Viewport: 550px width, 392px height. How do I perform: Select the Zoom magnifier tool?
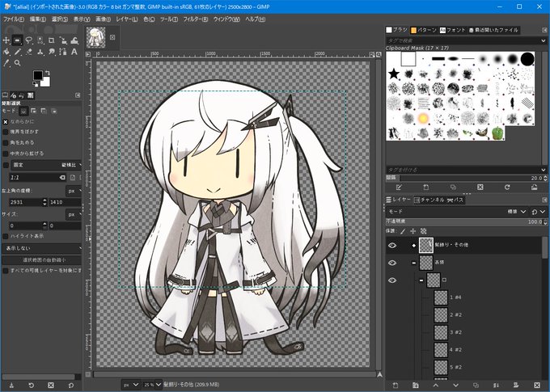[x=17, y=63]
